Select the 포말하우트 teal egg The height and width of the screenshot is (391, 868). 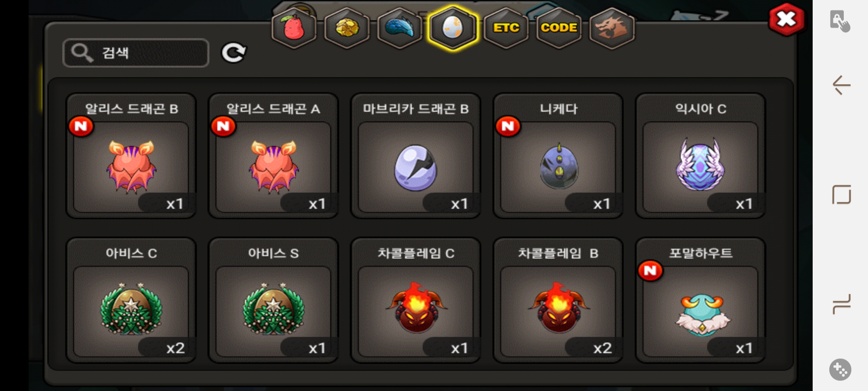(701, 300)
